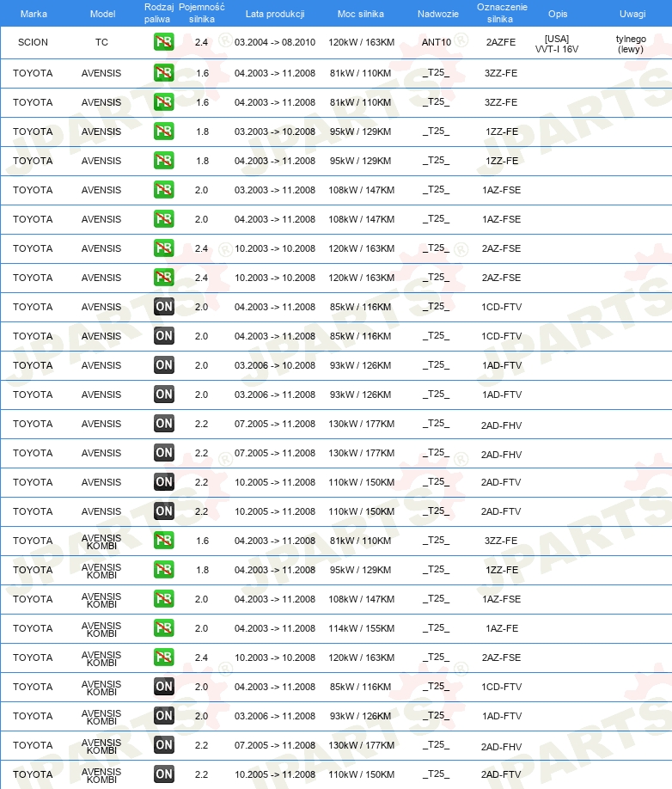Click the Rodzaj paliwa column header

click(x=158, y=13)
